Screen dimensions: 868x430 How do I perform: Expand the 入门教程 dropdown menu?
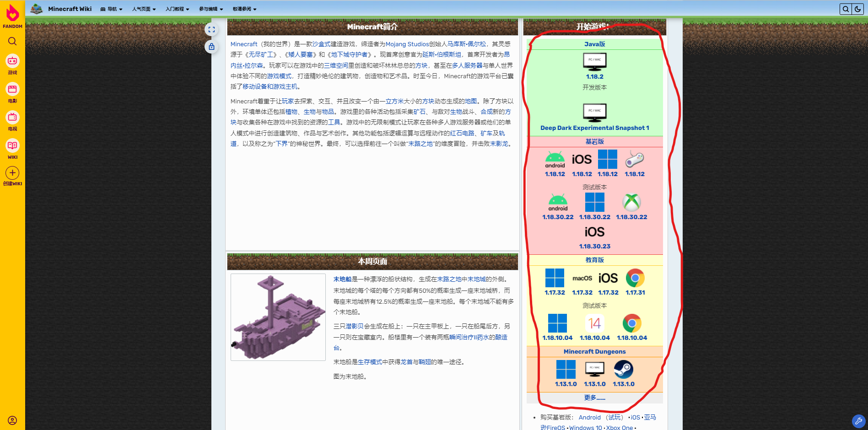(177, 9)
